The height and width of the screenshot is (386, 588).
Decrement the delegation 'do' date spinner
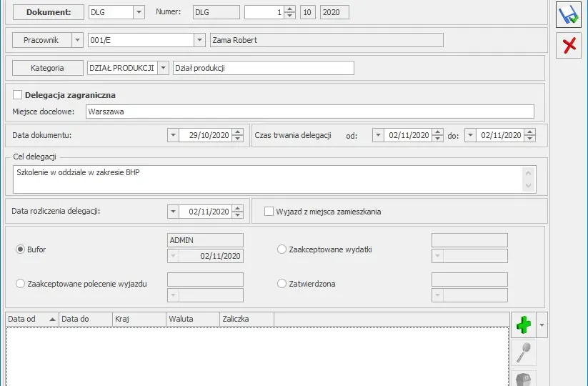pos(529,139)
